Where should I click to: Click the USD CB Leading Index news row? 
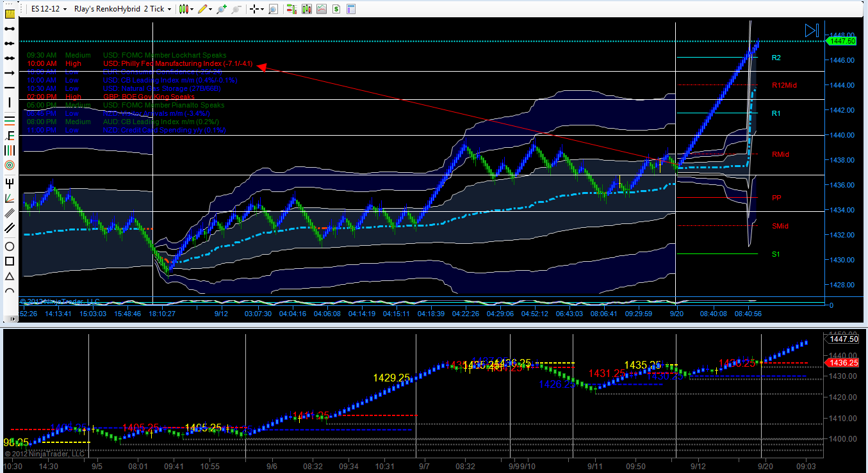(x=132, y=81)
